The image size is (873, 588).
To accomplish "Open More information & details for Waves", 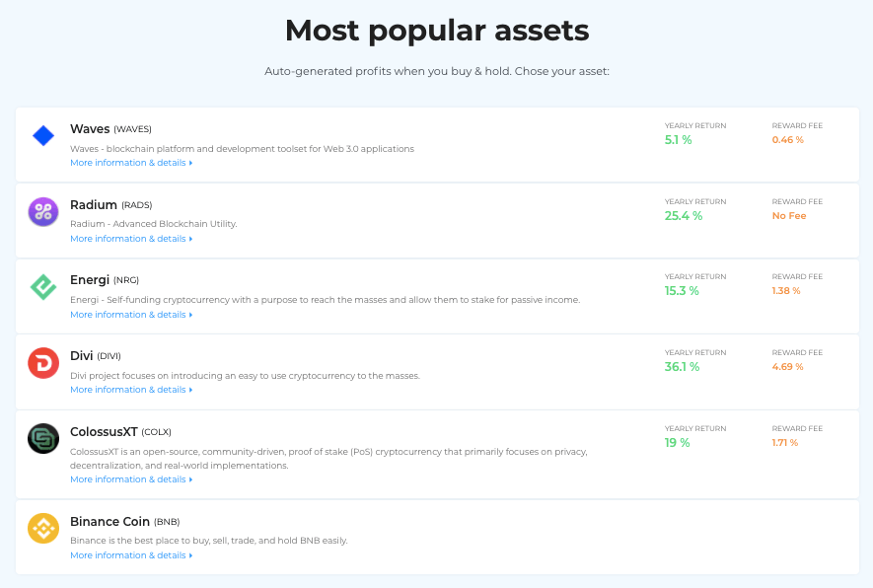I will pyautogui.click(x=131, y=163).
